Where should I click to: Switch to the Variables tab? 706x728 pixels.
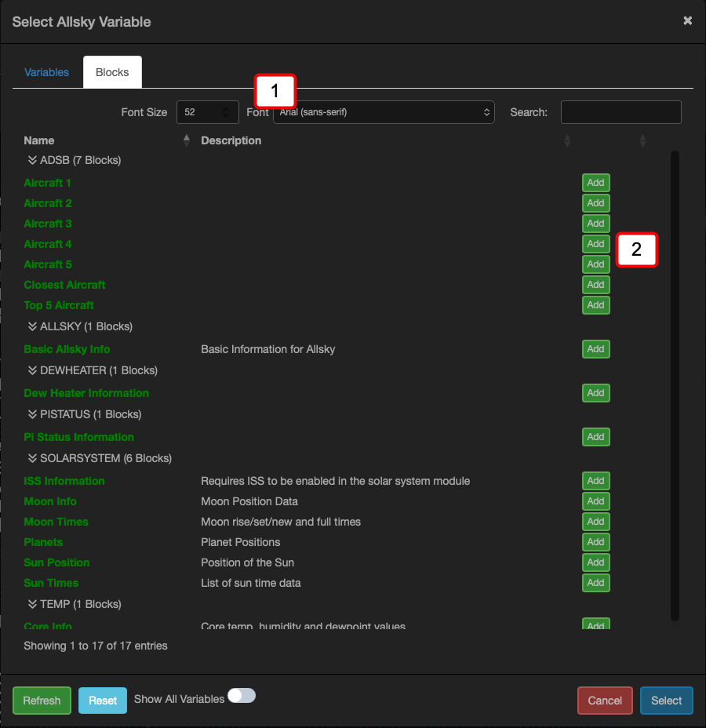(46, 72)
